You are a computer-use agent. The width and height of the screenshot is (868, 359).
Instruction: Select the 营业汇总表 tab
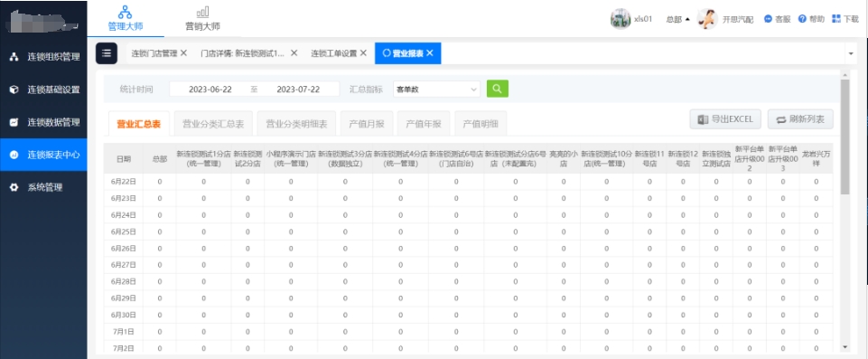(138, 124)
